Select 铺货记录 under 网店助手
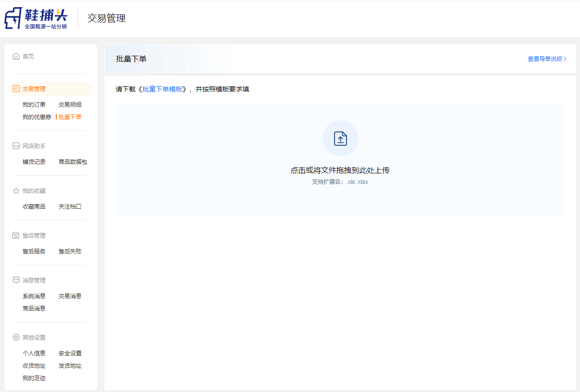The image size is (580, 392). click(34, 162)
